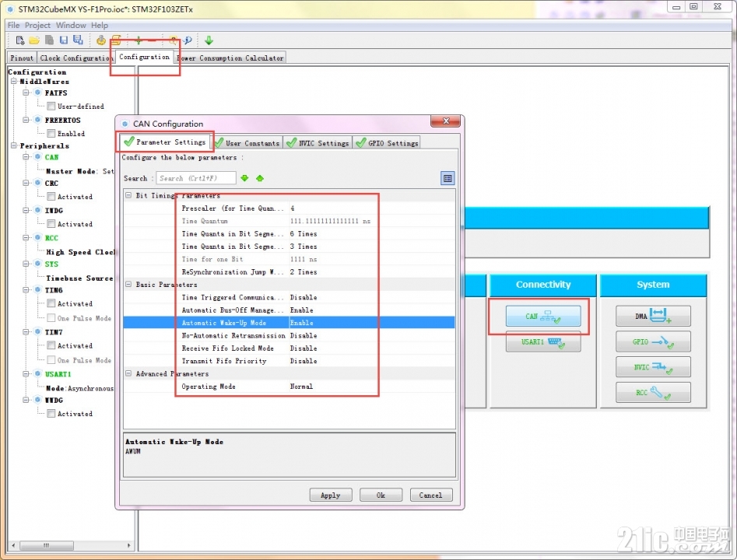Select the Automatic Wake-Up Mode row
This screenshot has height=560, width=737.
coord(289,323)
